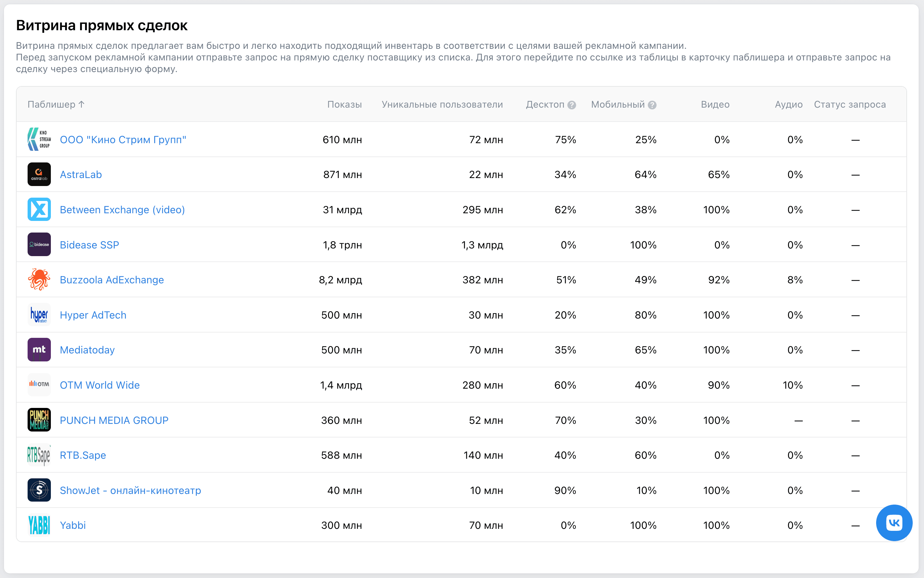Screen dimensions: 924x578
Task: Open the RTB.Sape publisher link
Action: [x=83, y=455]
